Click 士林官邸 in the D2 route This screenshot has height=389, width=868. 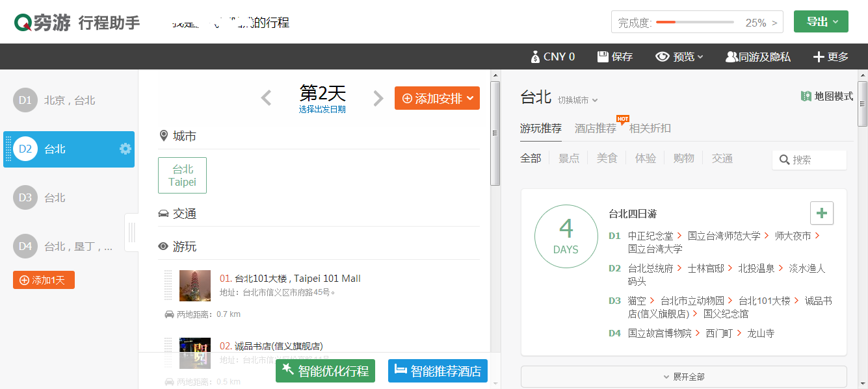[x=706, y=268]
